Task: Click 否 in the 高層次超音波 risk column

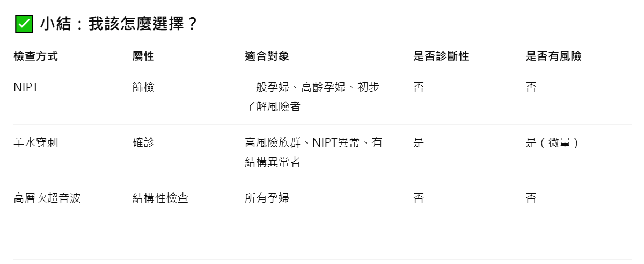Action: pyautogui.click(x=531, y=198)
